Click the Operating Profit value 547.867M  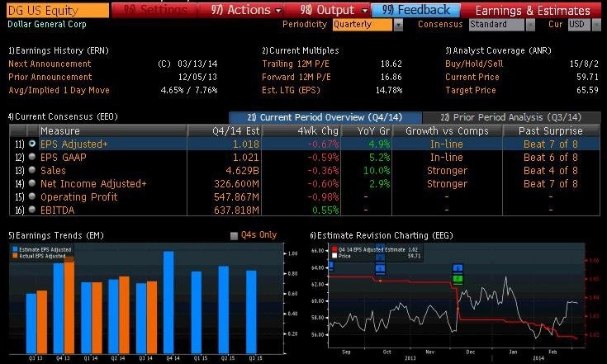(236, 197)
